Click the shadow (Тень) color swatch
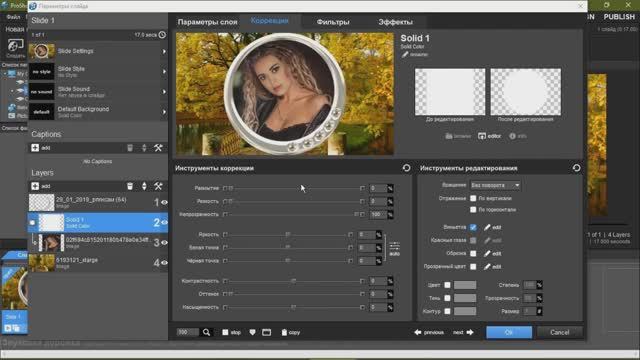 pyautogui.click(x=465, y=298)
